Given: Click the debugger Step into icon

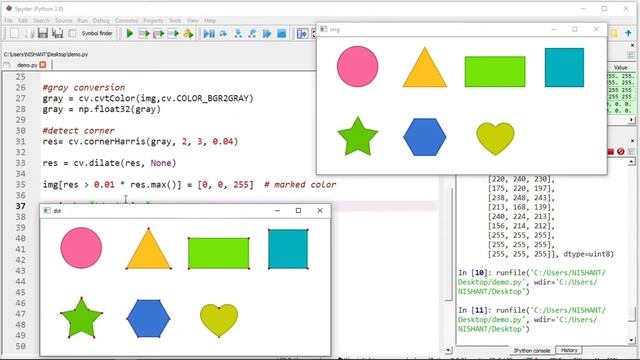Looking at the screenshot, I should pos(238,33).
